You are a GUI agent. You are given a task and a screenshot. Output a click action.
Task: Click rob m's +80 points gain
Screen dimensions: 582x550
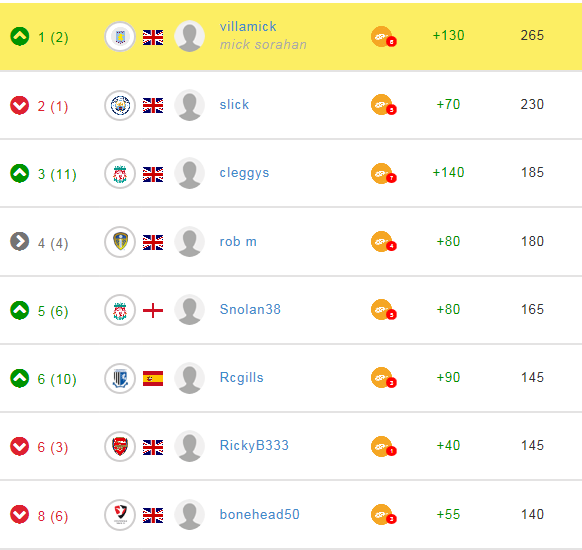448,241
